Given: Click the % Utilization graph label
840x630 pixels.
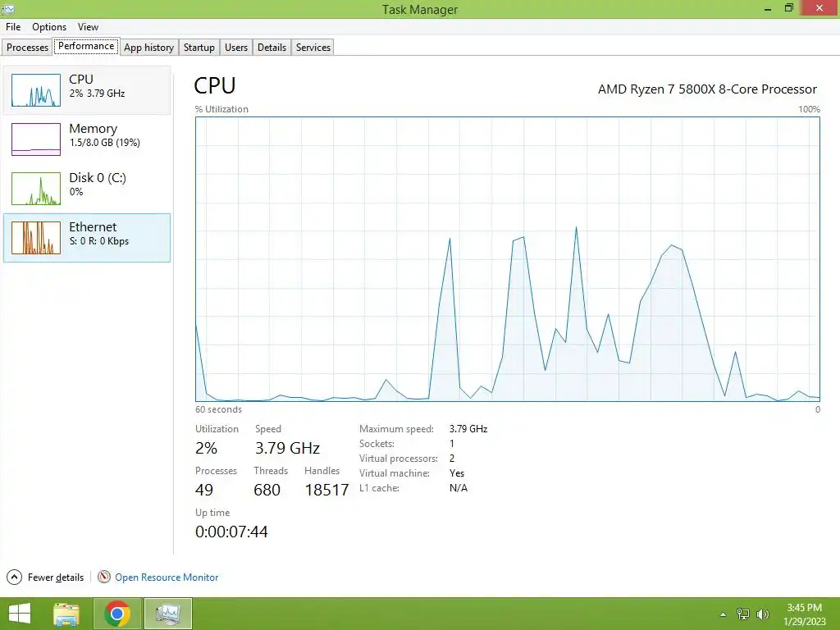Looking at the screenshot, I should [x=221, y=109].
